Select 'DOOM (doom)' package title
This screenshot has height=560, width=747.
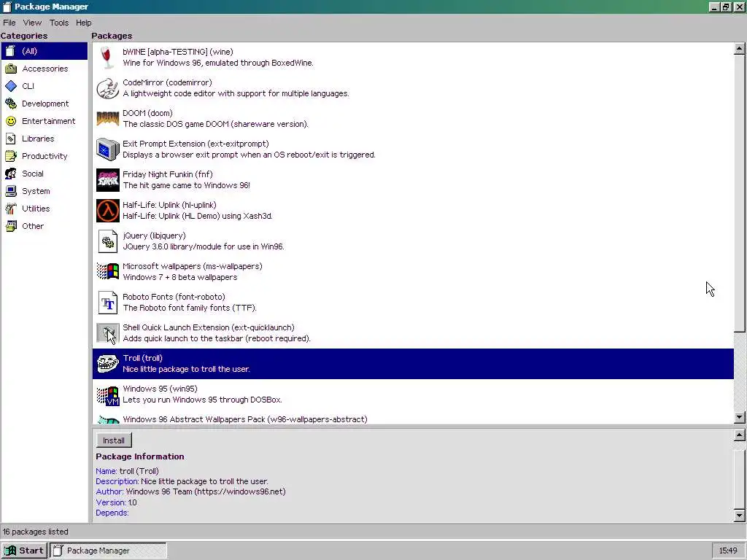147,113
